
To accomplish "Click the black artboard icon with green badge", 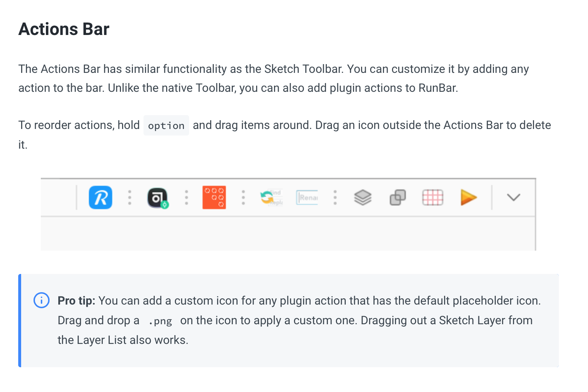I will pos(157,198).
